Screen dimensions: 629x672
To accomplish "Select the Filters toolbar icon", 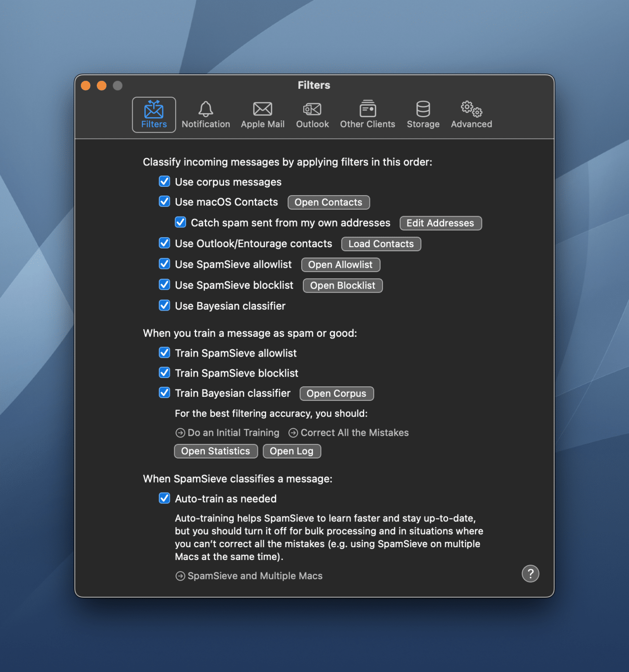I will click(x=154, y=114).
